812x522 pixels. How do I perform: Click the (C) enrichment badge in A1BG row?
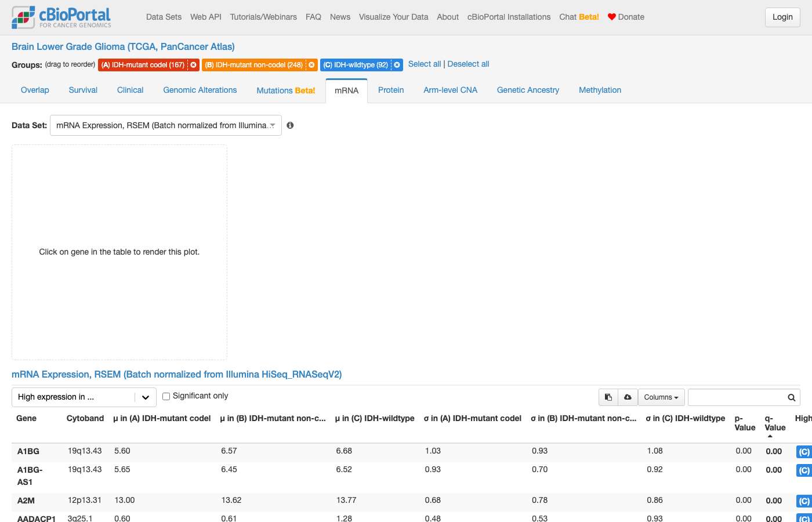(x=804, y=452)
